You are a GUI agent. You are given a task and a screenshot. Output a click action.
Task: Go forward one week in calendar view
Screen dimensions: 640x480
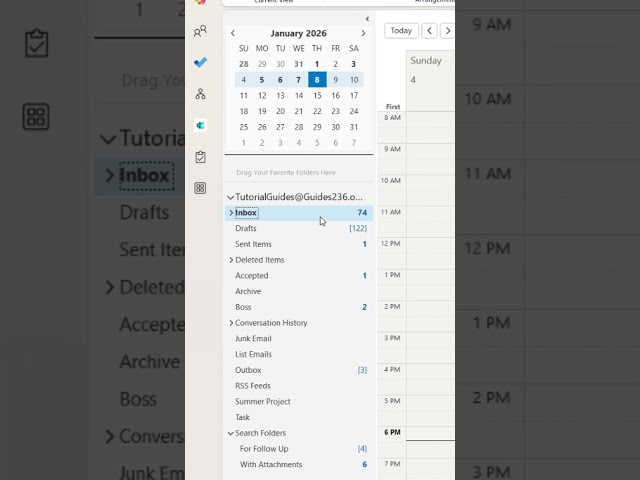(x=447, y=31)
